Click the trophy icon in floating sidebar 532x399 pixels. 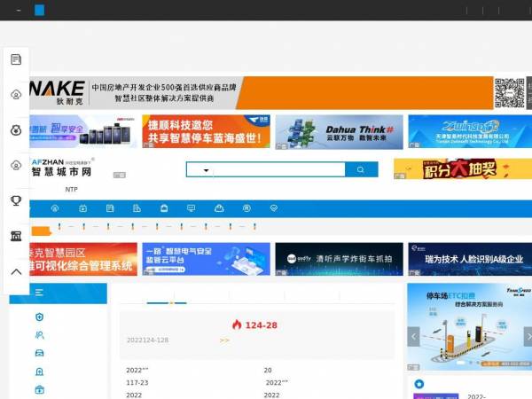pos(16,200)
